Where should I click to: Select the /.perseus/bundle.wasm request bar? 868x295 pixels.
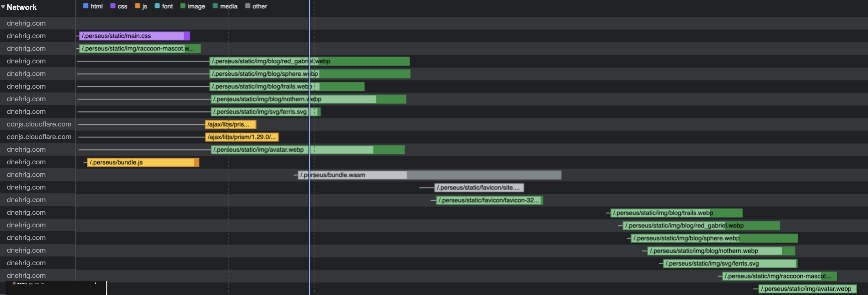(x=429, y=175)
